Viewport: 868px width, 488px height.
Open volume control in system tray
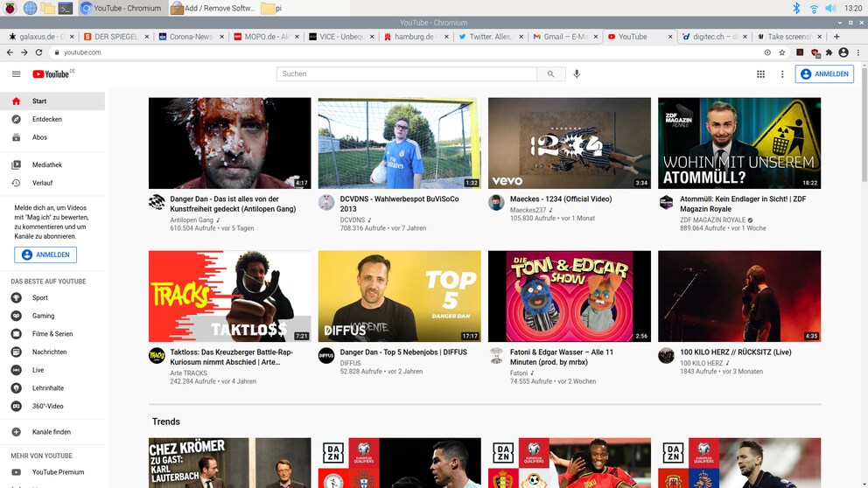tap(830, 8)
